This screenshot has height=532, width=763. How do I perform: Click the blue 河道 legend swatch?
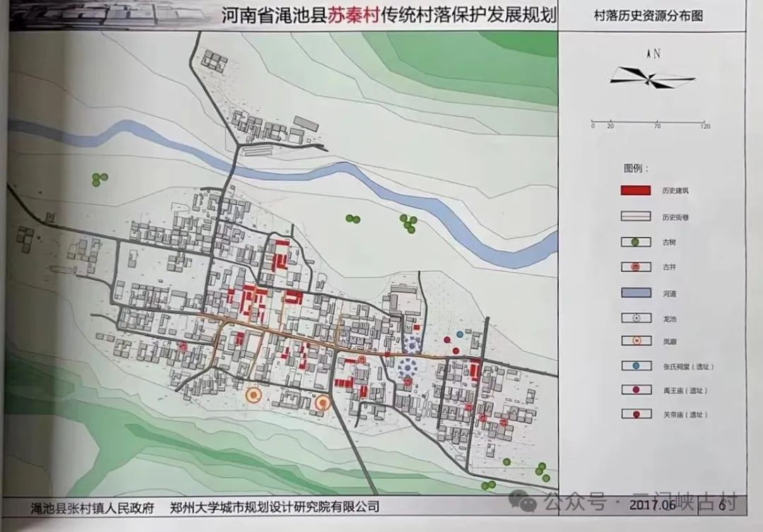point(636,292)
